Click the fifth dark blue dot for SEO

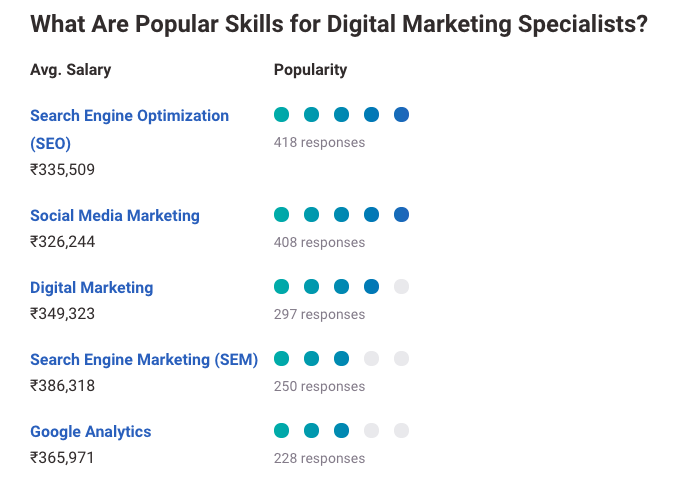401,114
